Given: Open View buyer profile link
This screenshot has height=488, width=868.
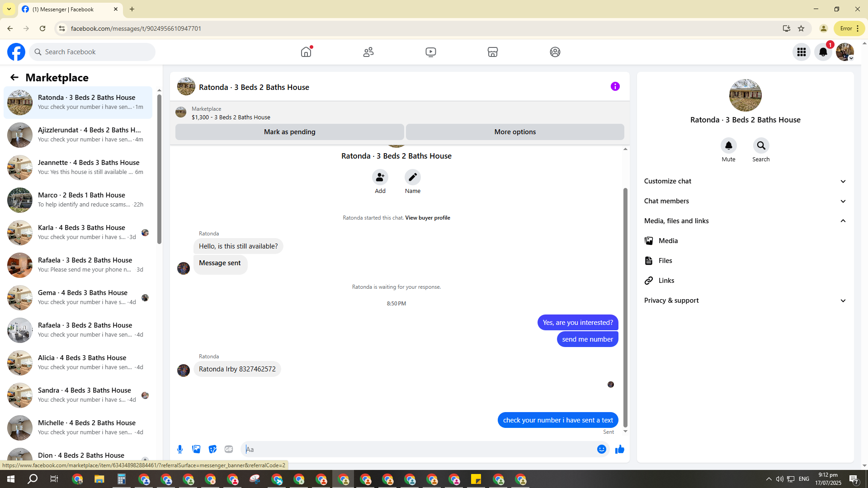Looking at the screenshot, I should point(428,218).
